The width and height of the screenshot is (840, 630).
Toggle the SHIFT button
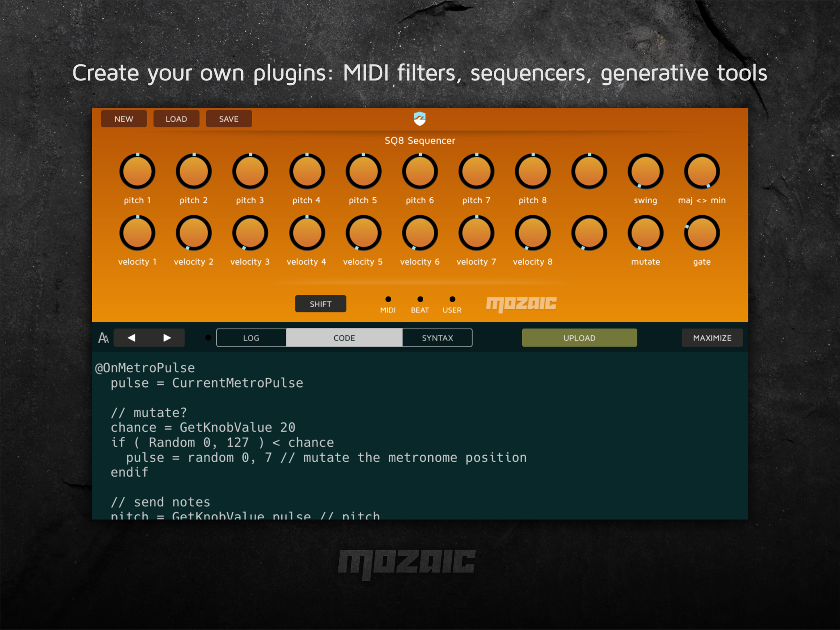[320, 304]
